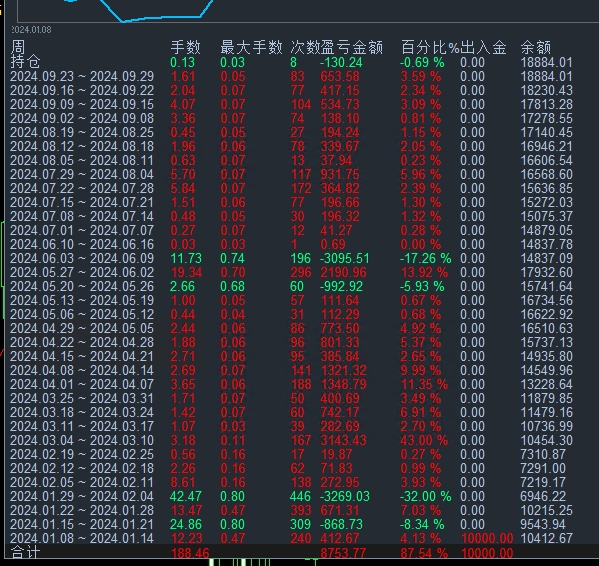Select the -130.24 profit value
599x566 pixels.
click(x=341, y=62)
